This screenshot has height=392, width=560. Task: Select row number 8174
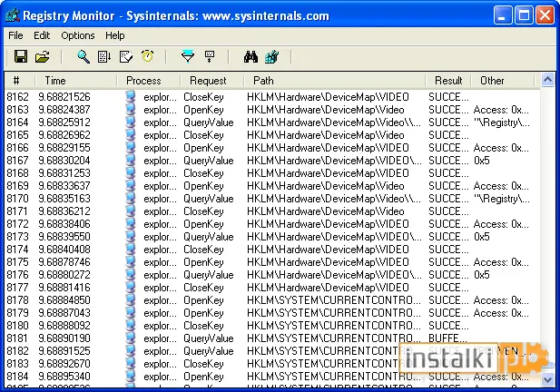pyautogui.click(x=17, y=250)
